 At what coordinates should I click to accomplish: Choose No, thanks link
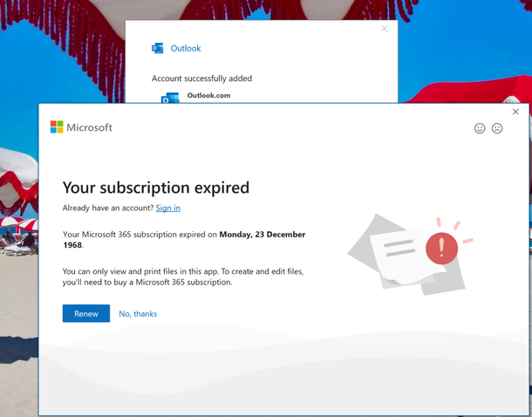coord(138,313)
